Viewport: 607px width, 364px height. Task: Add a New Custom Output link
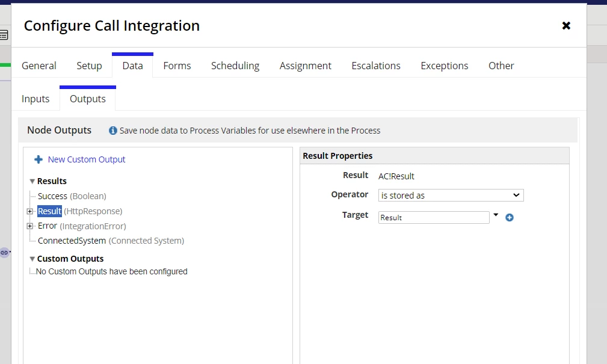coord(86,159)
